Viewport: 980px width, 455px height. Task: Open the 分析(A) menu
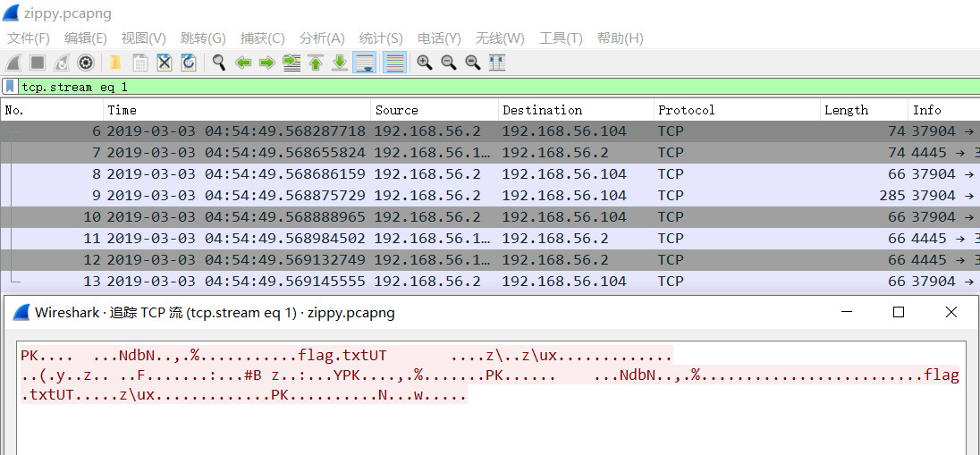point(322,38)
